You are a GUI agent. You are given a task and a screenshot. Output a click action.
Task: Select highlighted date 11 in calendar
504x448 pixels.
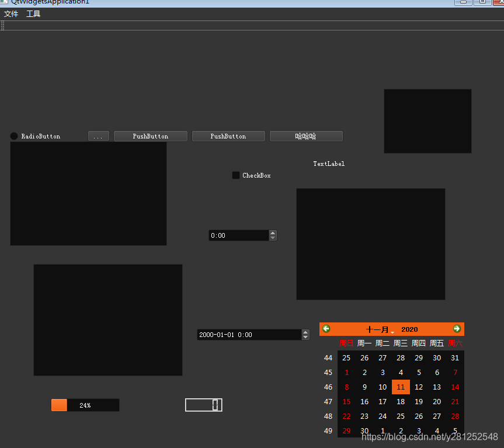pyautogui.click(x=401, y=387)
